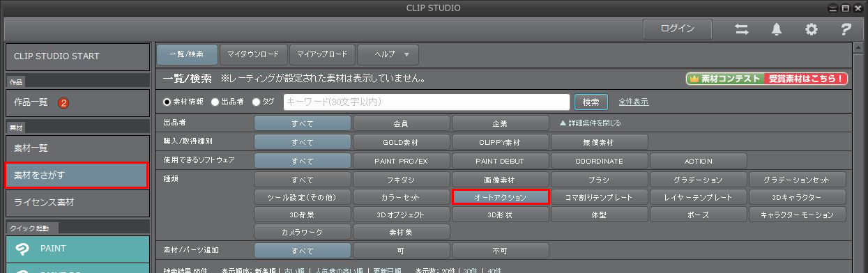Filter type by 画像素材
This screenshot has width=868, height=273.
click(500, 180)
